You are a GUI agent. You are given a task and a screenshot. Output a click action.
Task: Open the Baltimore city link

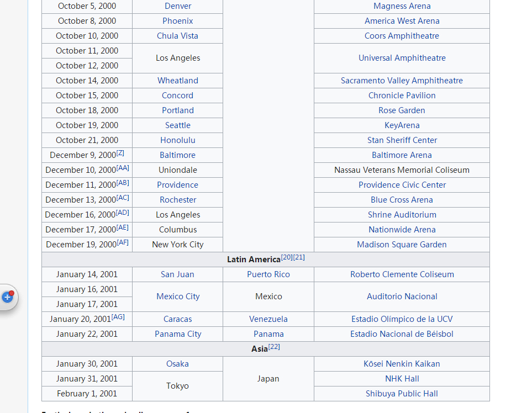click(177, 155)
